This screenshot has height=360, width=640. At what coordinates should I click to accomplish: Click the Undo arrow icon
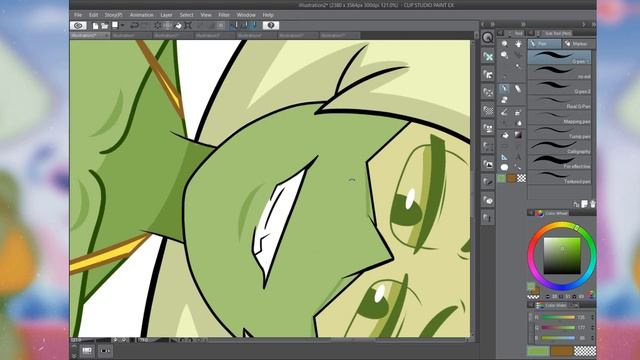click(x=134, y=26)
